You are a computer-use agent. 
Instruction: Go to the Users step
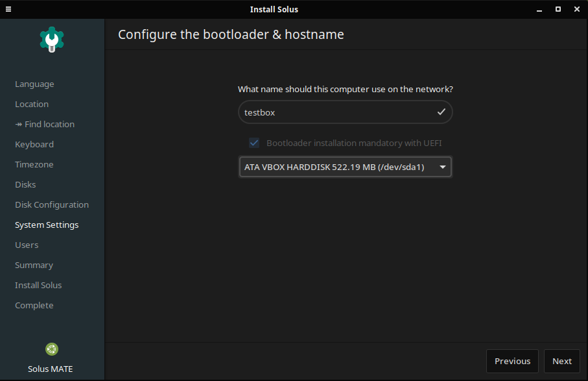[27, 245]
